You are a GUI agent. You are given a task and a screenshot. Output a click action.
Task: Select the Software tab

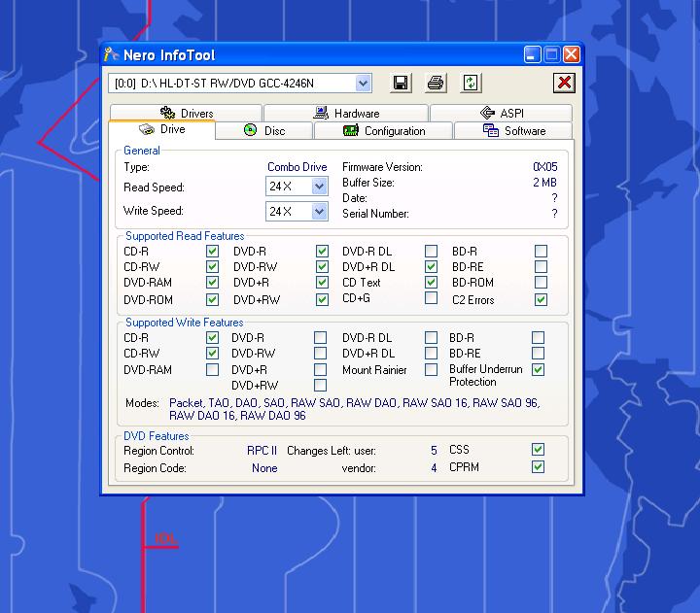click(x=514, y=130)
